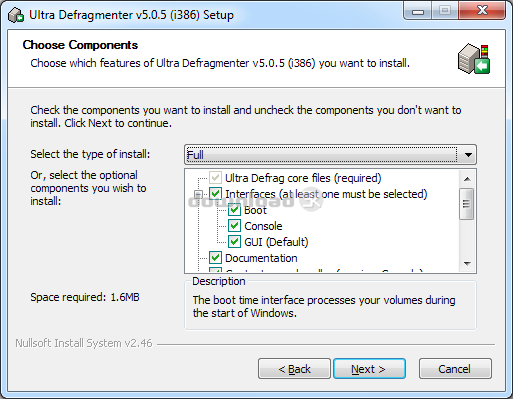The image size is (513, 399).
Task: Select the Console tree item label
Action: pos(263,226)
